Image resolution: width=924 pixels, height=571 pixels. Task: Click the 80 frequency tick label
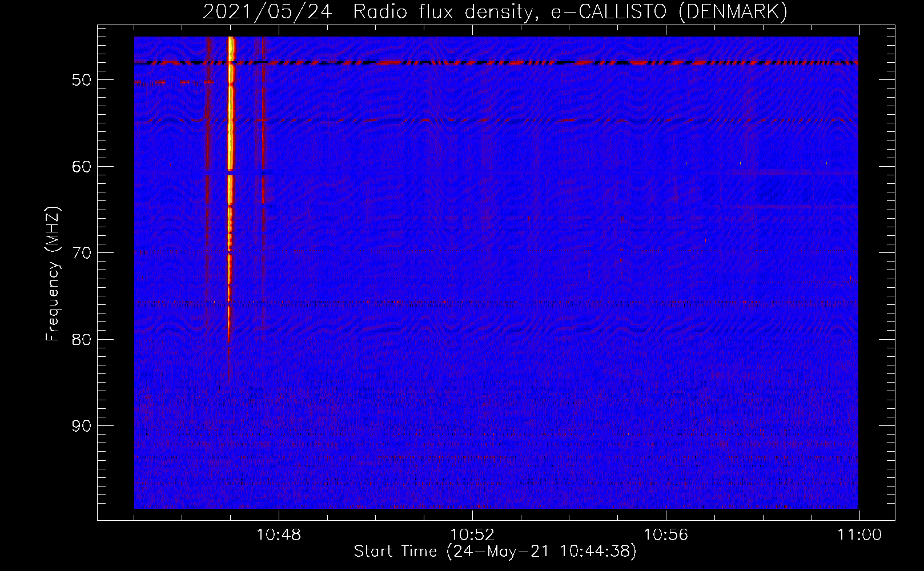(x=82, y=339)
